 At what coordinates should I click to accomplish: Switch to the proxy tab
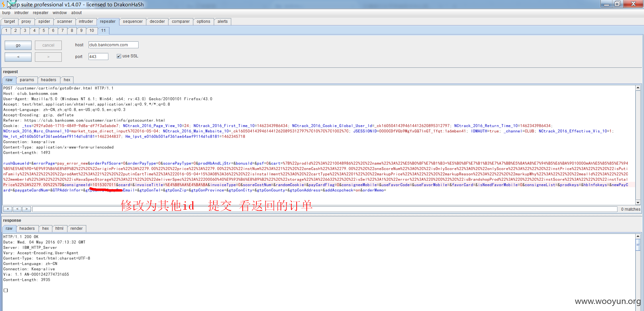pyautogui.click(x=26, y=21)
